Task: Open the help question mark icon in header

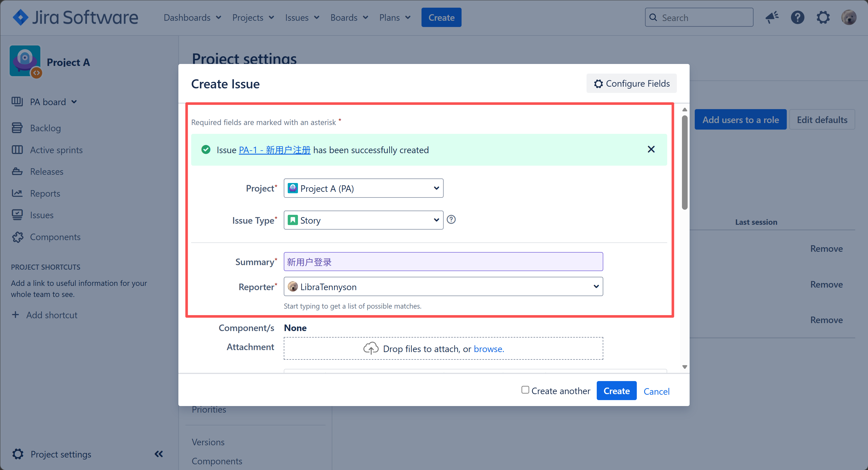Action: point(797,18)
